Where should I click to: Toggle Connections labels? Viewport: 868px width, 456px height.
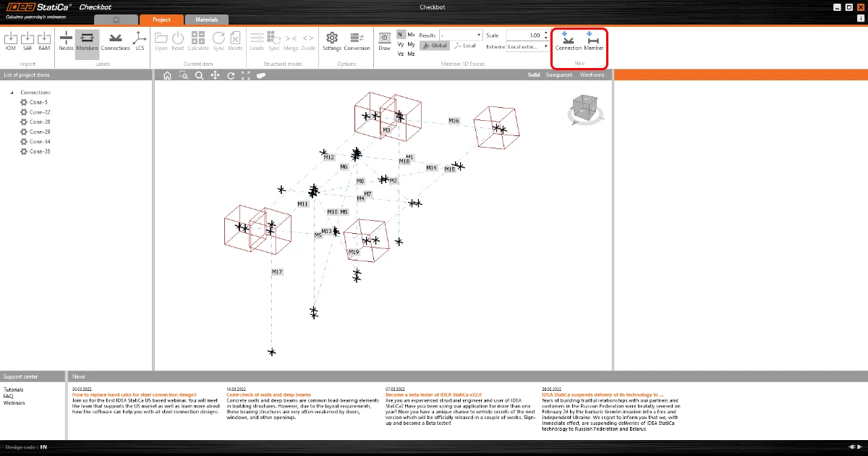click(x=115, y=41)
